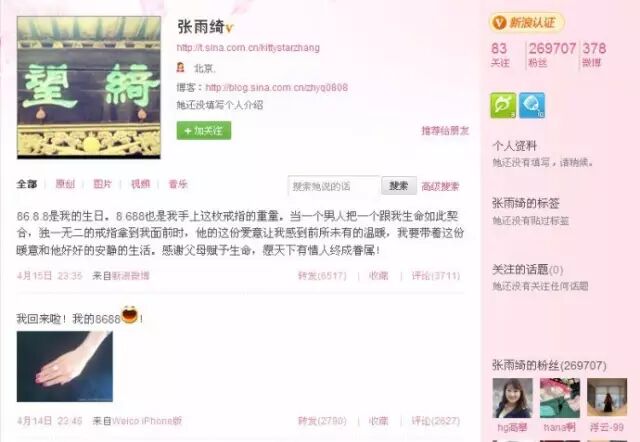Click the green 加关注 follow button
The image size is (640, 442).
pos(204,131)
